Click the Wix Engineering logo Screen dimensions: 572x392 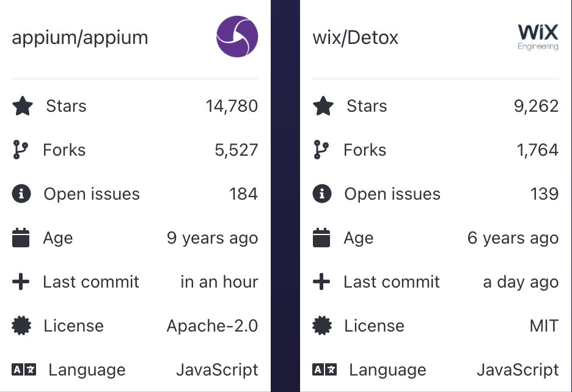pos(538,37)
